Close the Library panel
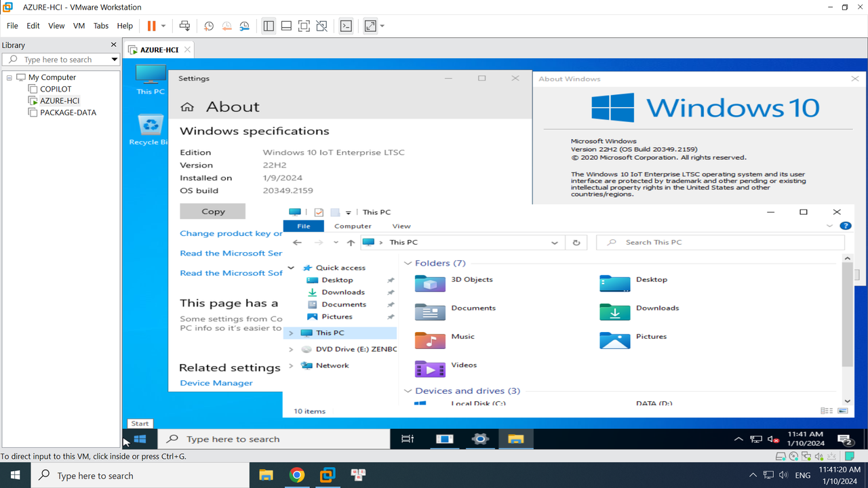868x488 pixels. pos(113,45)
